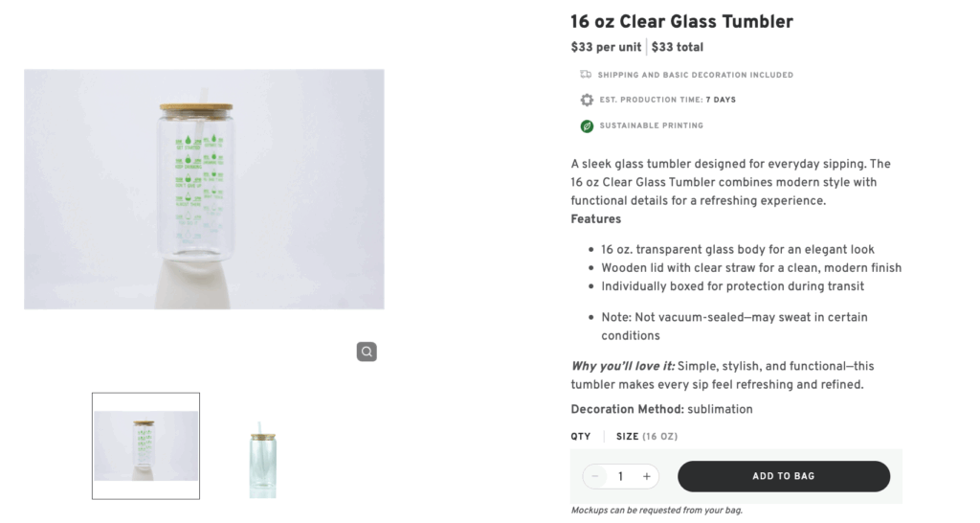Click the shipping truck icon

586,75
